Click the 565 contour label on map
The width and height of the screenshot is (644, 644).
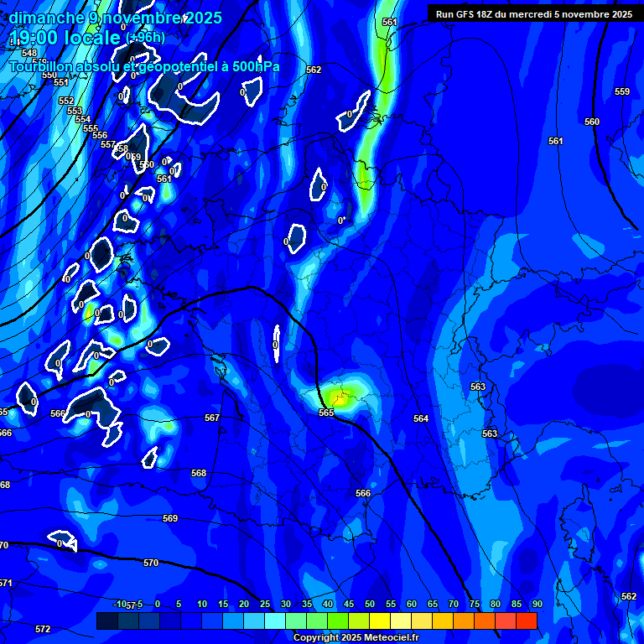point(326,413)
